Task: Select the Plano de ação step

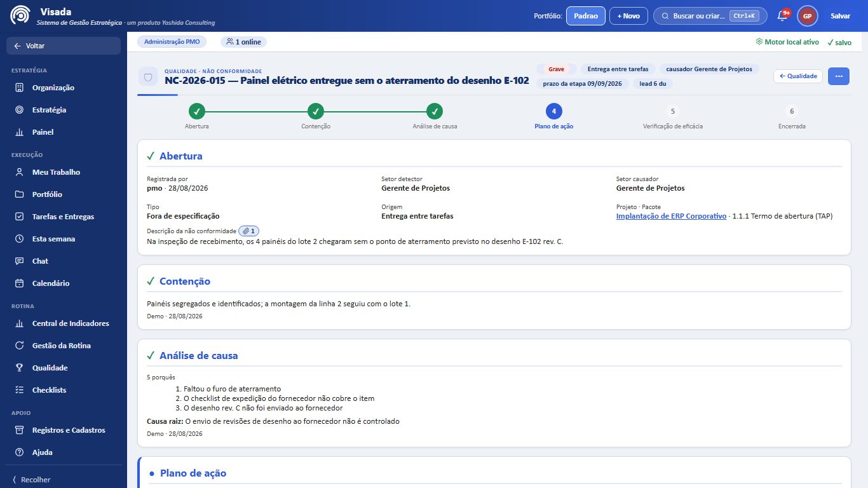Action: [x=554, y=117]
